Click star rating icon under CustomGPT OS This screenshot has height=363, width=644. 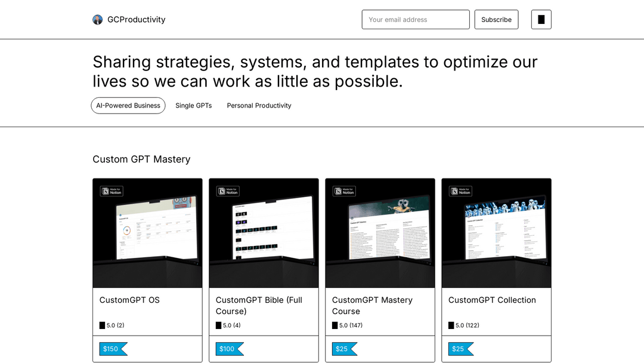pos(103,325)
